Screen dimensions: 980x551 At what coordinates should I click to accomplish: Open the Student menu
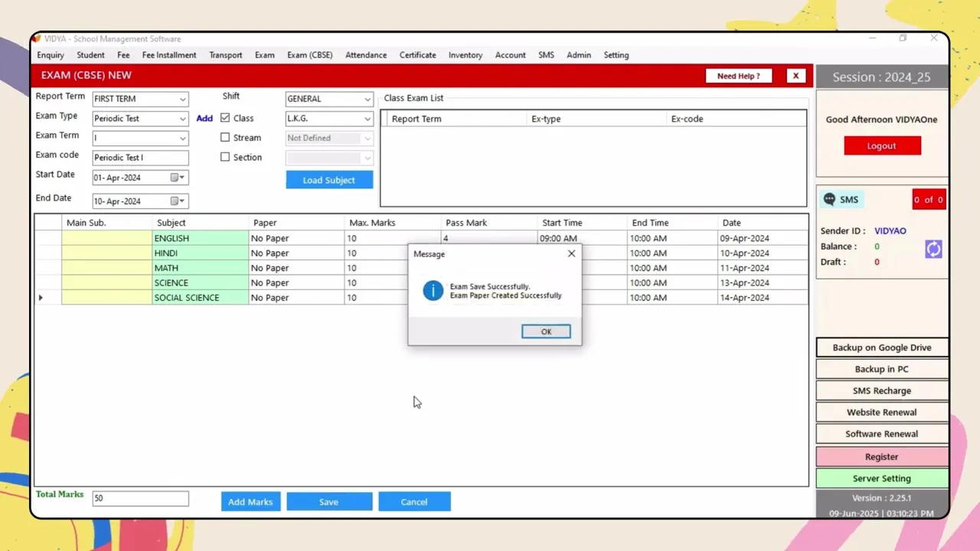pyautogui.click(x=90, y=55)
